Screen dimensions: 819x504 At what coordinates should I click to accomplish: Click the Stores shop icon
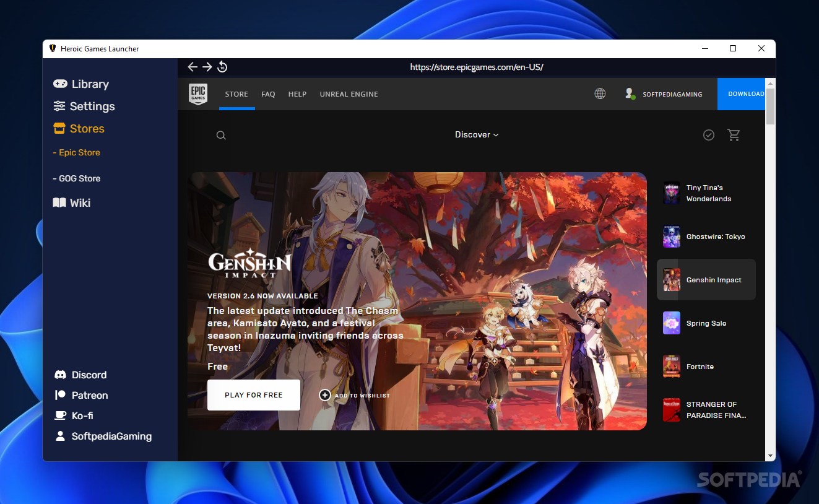click(x=59, y=128)
